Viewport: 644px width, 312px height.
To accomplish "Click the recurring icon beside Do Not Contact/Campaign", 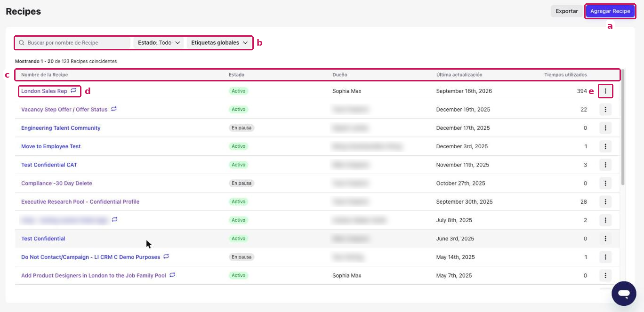I will (x=166, y=256).
